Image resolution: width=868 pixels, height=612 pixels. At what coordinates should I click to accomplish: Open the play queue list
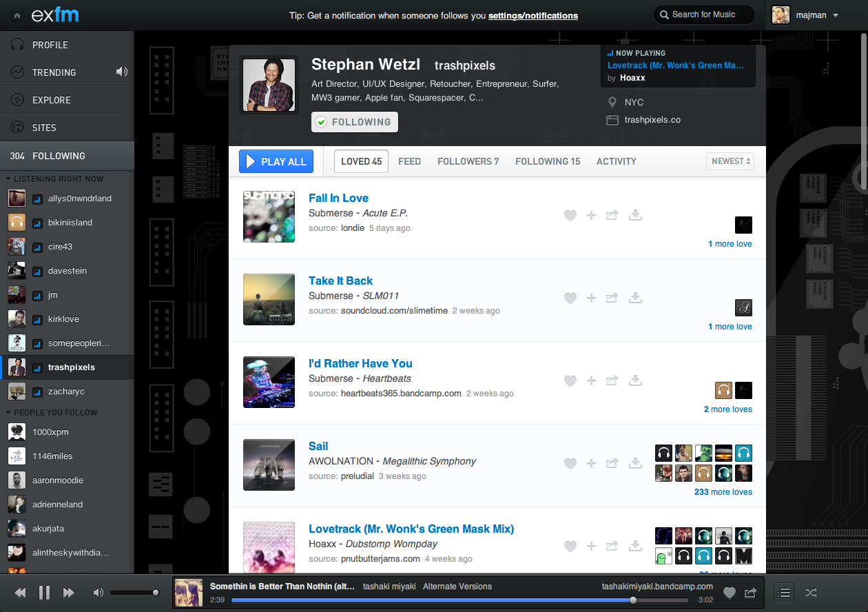pos(784,592)
